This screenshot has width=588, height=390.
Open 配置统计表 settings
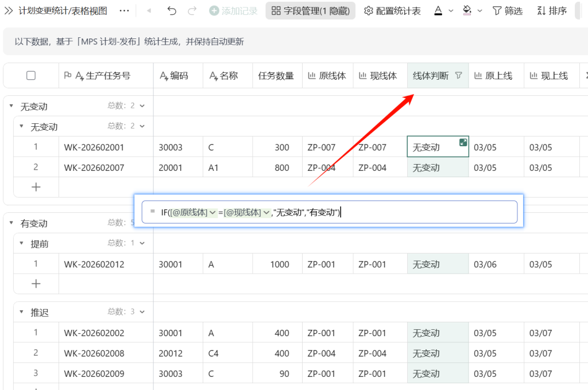click(x=392, y=11)
